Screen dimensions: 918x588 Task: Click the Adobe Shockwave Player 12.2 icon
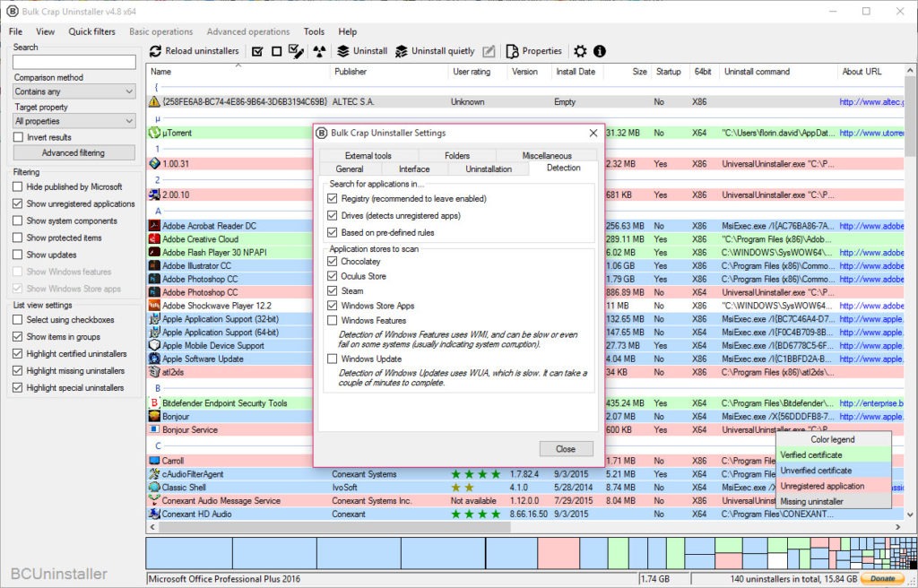tap(154, 306)
